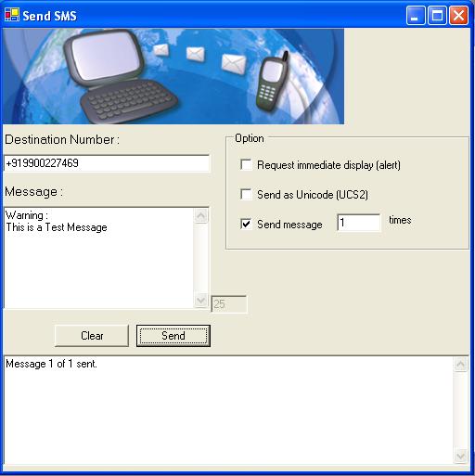Maximize the Send SMS window

pyautogui.click(x=437, y=15)
